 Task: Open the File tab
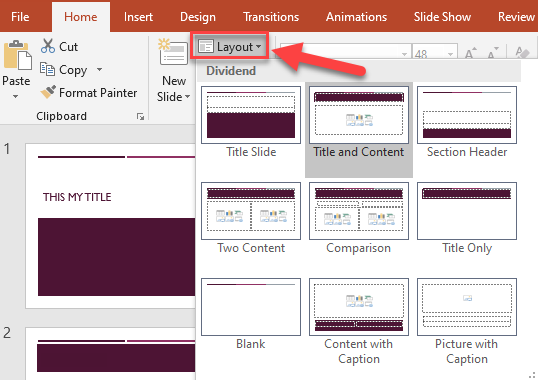(20, 17)
